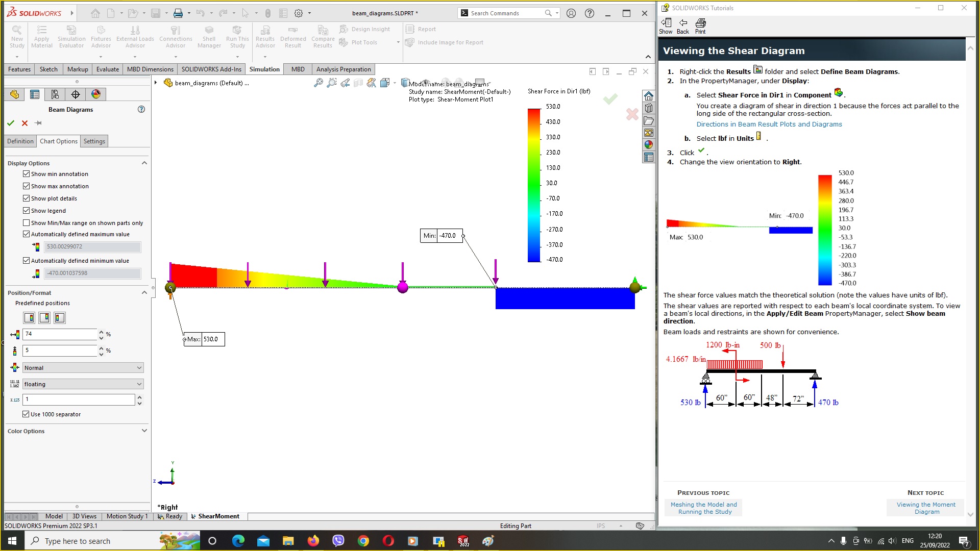The width and height of the screenshot is (980, 551).
Task: Collapse Display Options section
Action: [x=144, y=163]
